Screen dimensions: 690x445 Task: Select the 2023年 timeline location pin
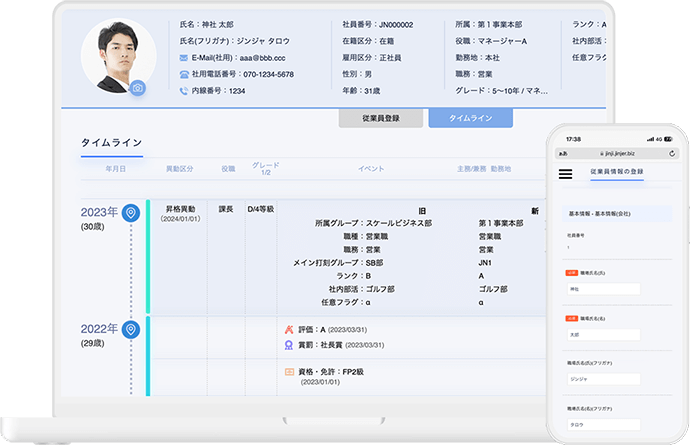point(130,212)
